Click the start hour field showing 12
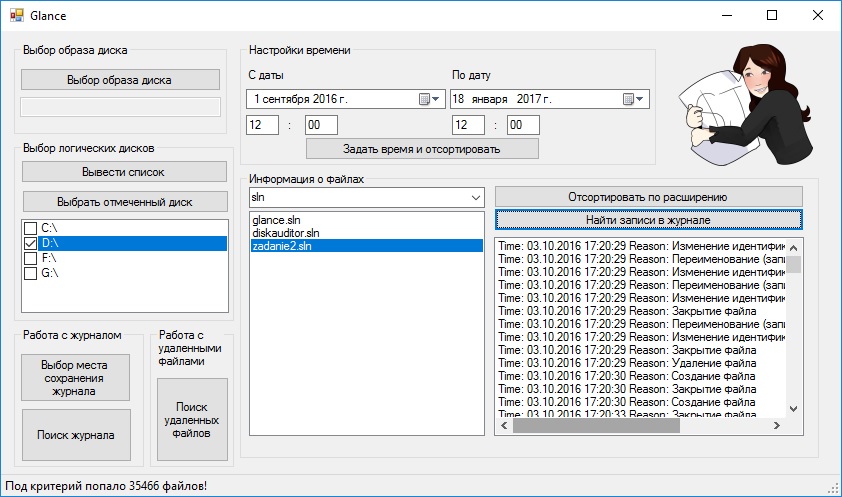This screenshot has height=497, width=842. click(x=262, y=125)
